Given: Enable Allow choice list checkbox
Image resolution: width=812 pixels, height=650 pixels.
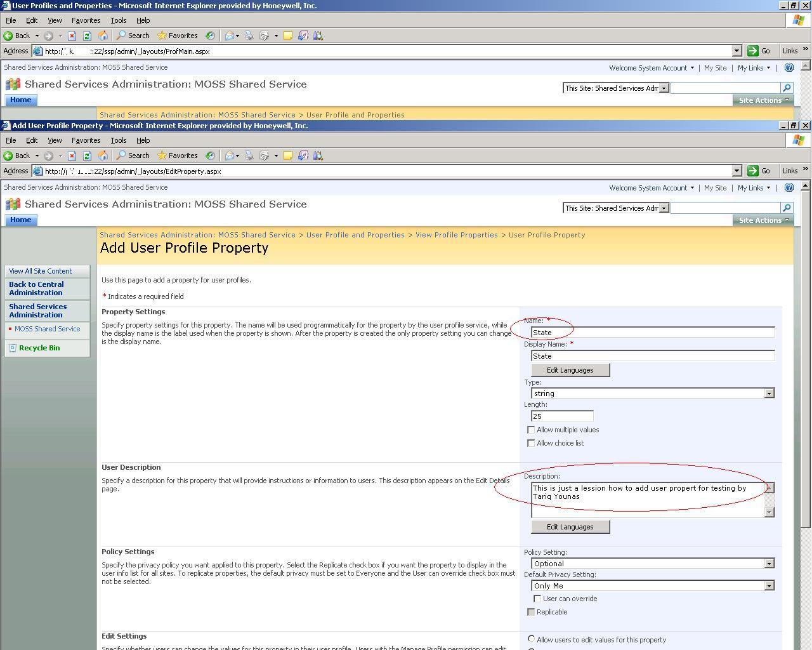Looking at the screenshot, I should pyautogui.click(x=531, y=443).
